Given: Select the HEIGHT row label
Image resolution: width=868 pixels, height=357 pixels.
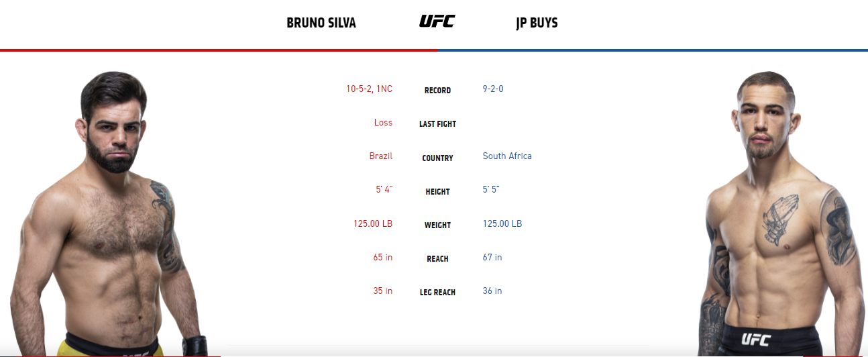Looking at the screenshot, I should coord(437,192).
